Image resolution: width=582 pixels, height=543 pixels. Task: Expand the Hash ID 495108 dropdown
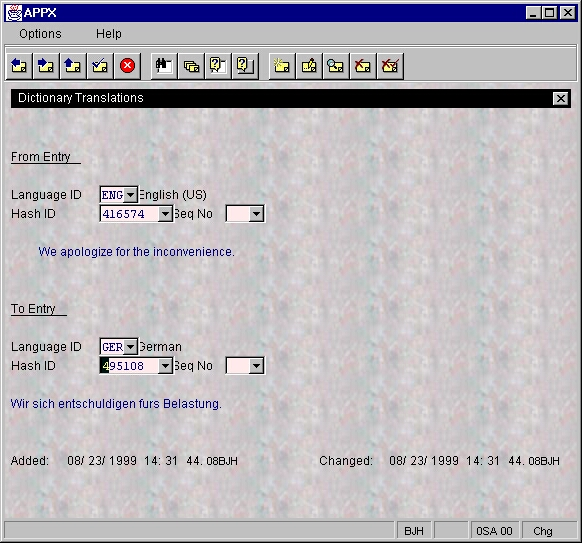pos(165,366)
